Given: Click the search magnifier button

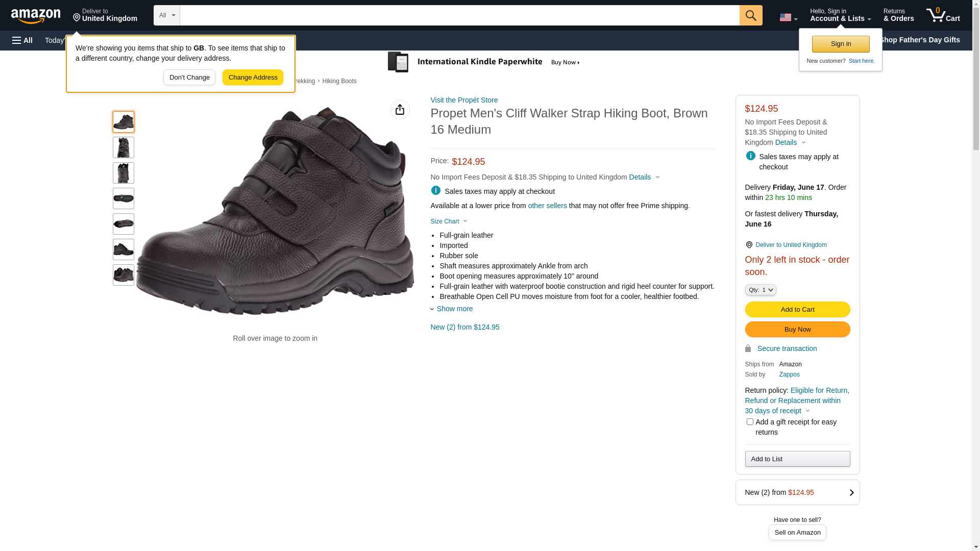Looking at the screenshot, I should tap(750, 15).
